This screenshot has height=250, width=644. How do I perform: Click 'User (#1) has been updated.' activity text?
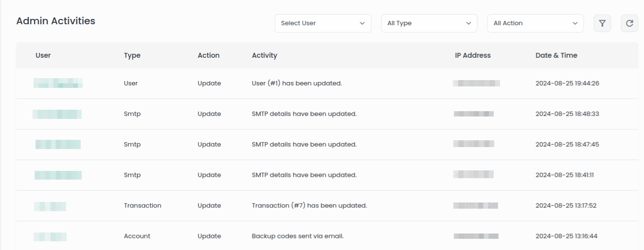coord(297,83)
